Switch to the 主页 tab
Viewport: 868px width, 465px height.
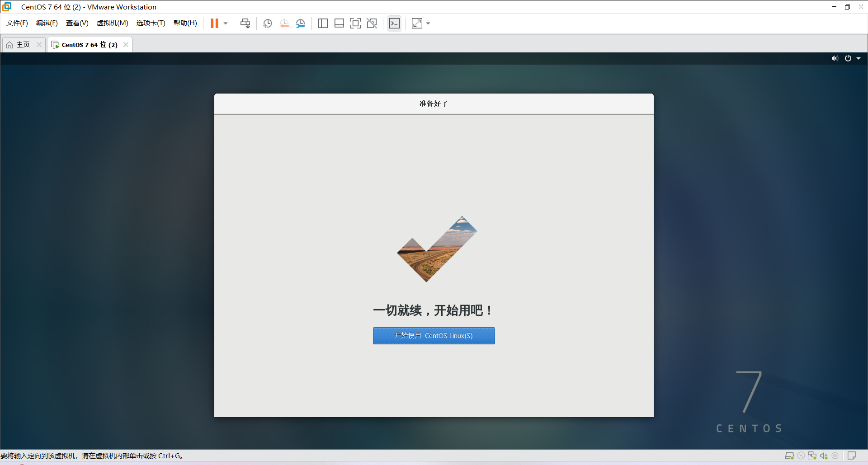pyautogui.click(x=23, y=44)
